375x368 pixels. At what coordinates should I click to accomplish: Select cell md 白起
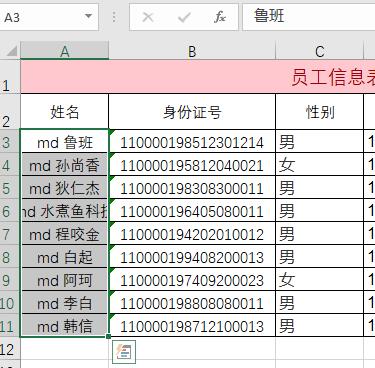tap(65, 257)
